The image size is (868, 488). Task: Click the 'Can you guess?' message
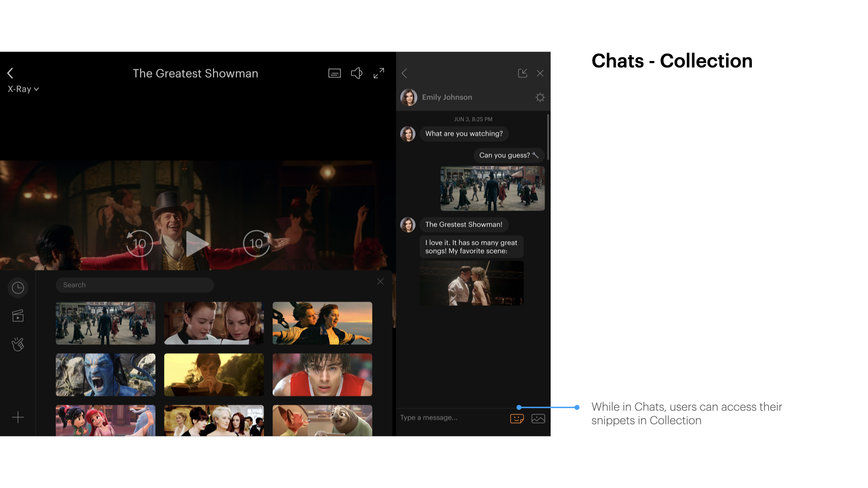[509, 155]
